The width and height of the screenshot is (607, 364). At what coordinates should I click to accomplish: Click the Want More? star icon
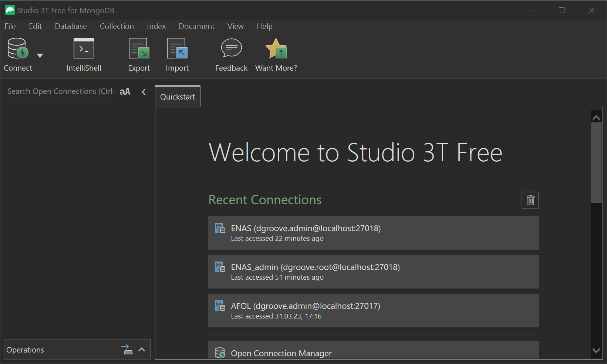(x=276, y=48)
